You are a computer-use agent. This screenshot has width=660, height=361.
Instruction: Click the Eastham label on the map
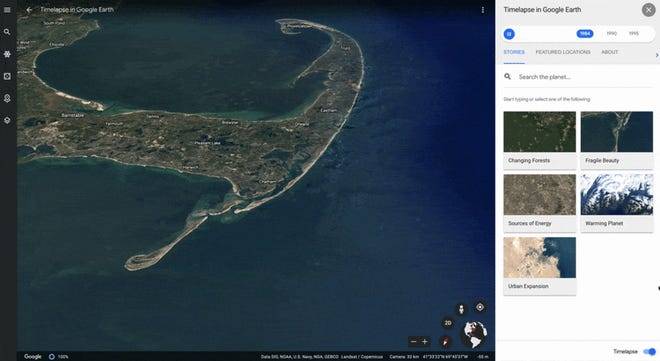point(329,111)
